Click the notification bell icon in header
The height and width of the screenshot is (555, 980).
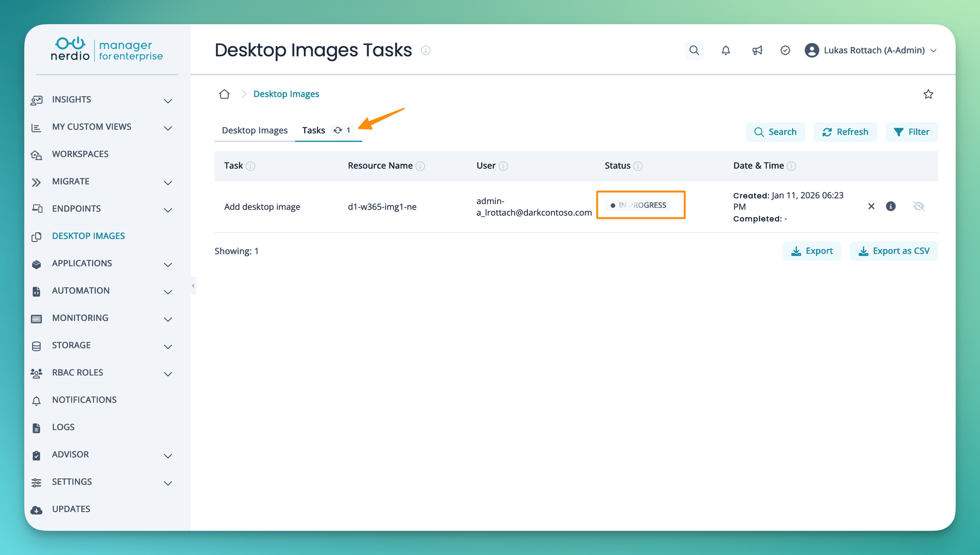[x=726, y=50]
